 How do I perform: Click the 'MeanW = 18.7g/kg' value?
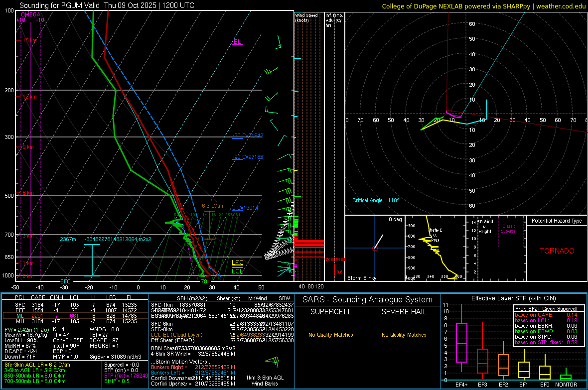(25, 335)
